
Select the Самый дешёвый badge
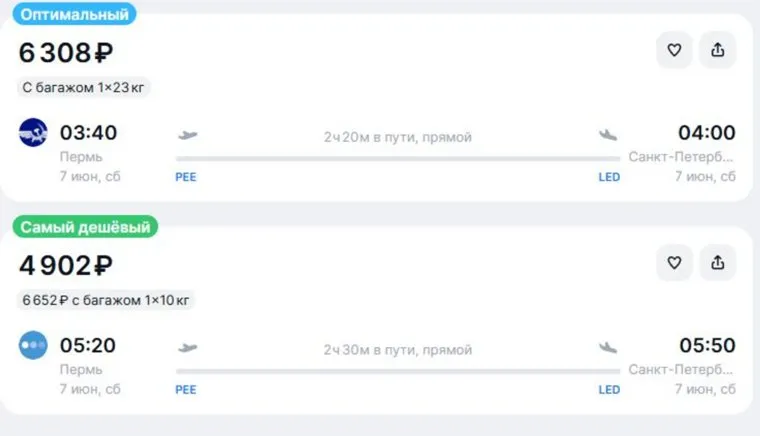tap(85, 227)
